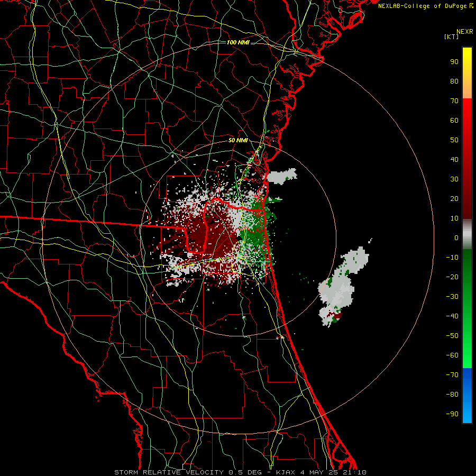
Task: Click the 90 value on velocity scale
Action: tap(454, 62)
